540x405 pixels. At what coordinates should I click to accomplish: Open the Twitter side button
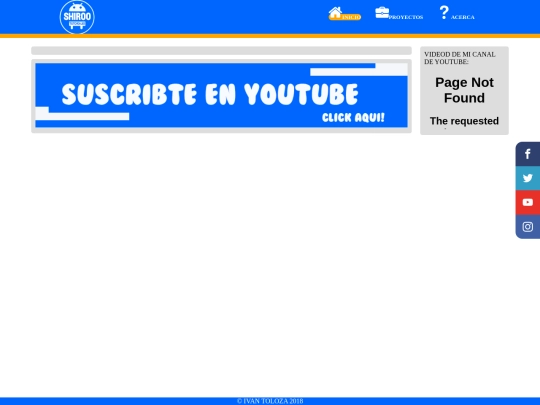(x=528, y=178)
